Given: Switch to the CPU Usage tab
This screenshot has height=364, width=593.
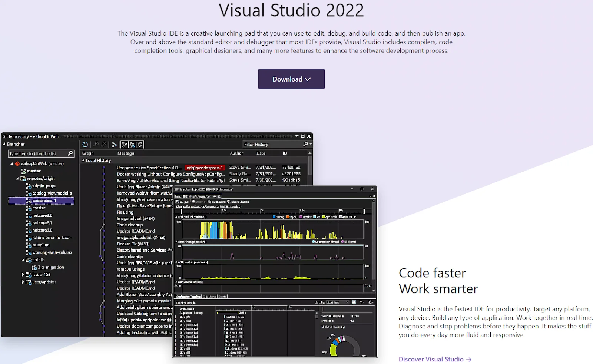Looking at the screenshot, I should coord(209,297).
